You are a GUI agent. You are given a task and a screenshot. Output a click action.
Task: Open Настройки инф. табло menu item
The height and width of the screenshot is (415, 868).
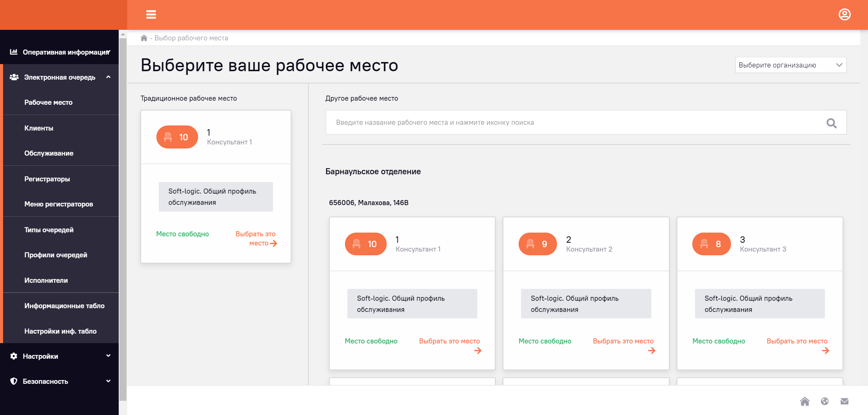pyautogui.click(x=61, y=331)
